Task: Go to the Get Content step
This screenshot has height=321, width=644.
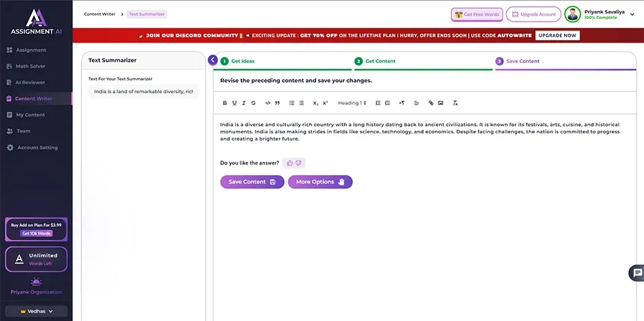Action: [x=380, y=61]
